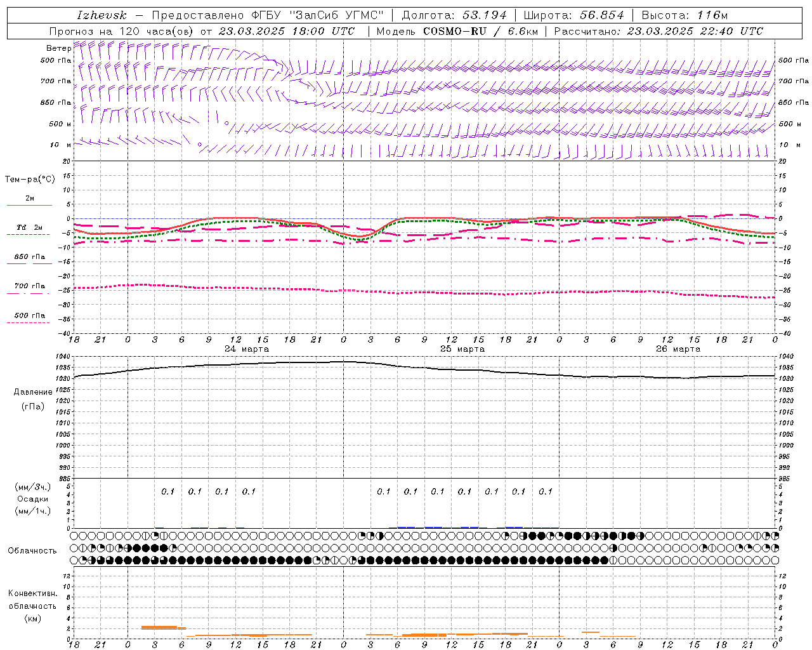Click 700 гПа wind level label on left
Image resolution: width=812 pixels, height=650 pixels.
(x=56, y=81)
